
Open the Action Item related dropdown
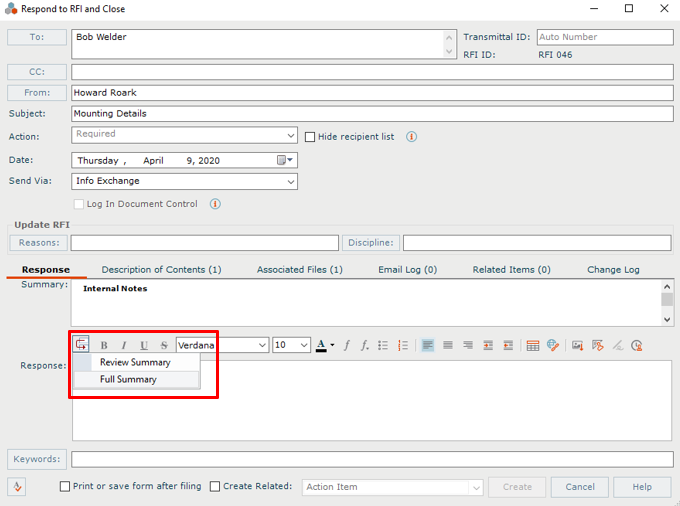[x=476, y=488]
